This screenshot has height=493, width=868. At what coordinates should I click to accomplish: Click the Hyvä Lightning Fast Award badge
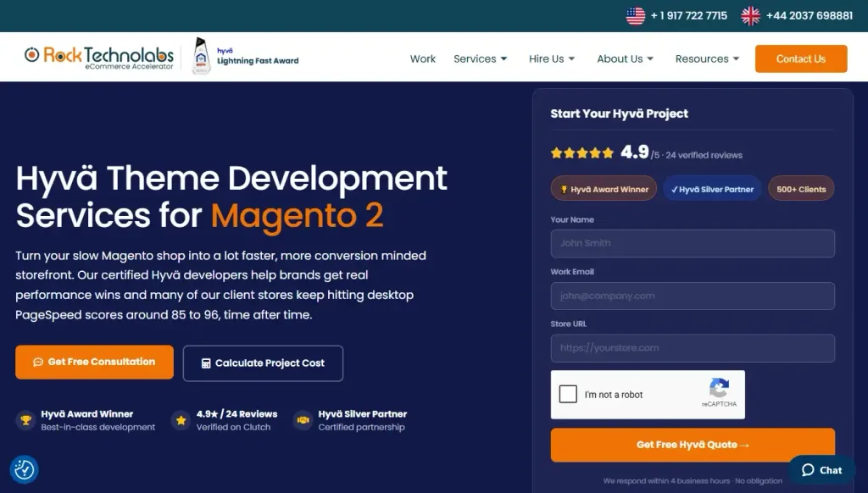245,57
